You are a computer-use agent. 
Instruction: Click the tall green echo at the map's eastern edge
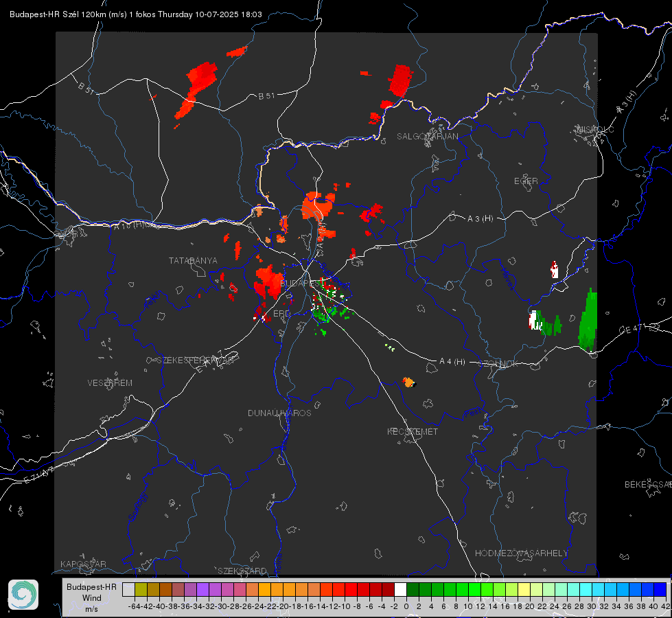coord(588,320)
